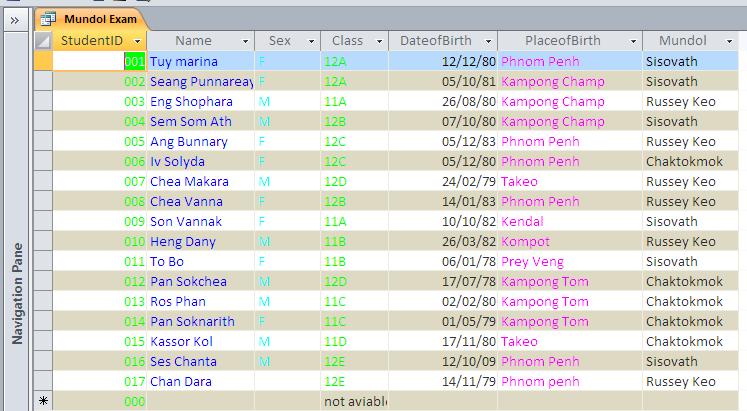Click Russey Keo in Chan Dara's row

pyautogui.click(x=681, y=382)
